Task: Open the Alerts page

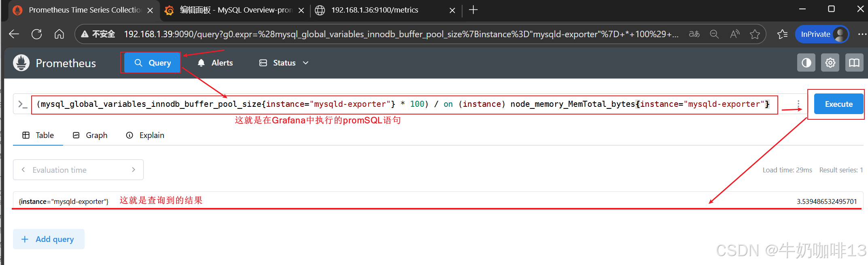Action: [x=215, y=63]
